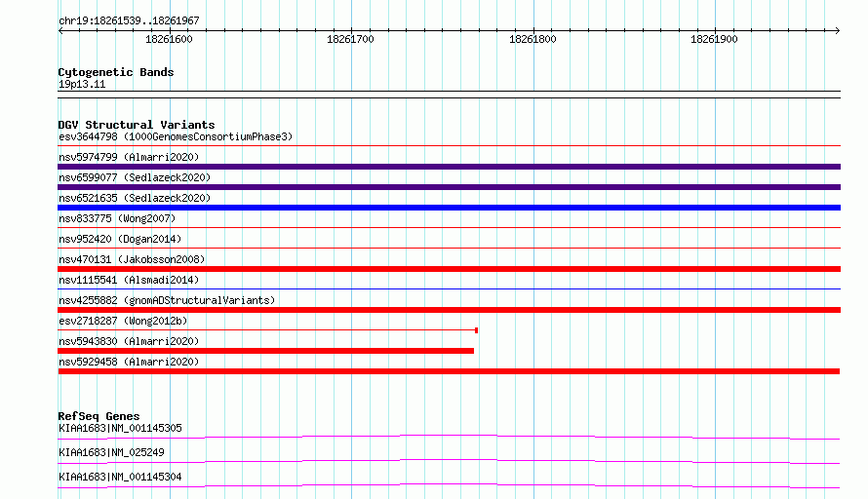Viewport: 868px width, 499px height.
Task: Click the 18261800 ruler coordinate label
Action: (533, 39)
